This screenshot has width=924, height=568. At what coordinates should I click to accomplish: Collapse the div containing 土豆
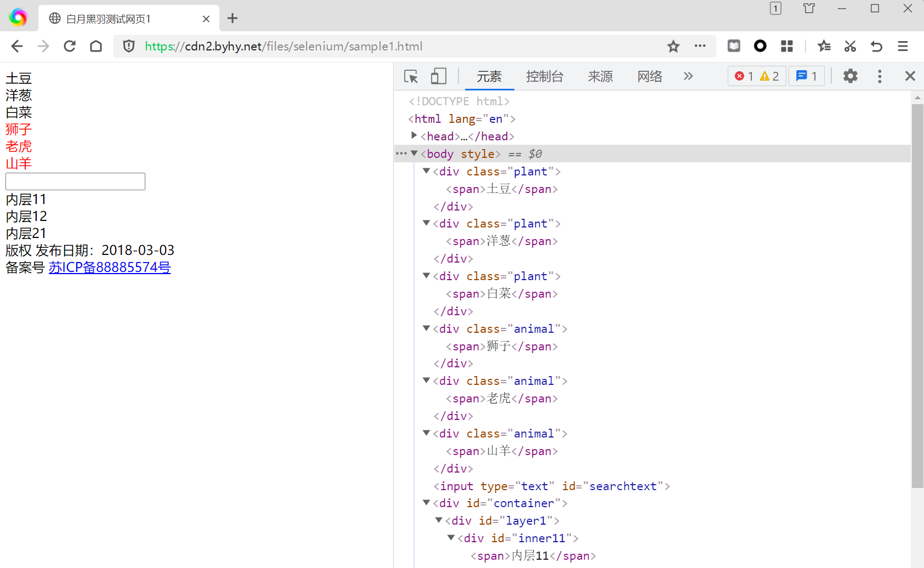[426, 171]
